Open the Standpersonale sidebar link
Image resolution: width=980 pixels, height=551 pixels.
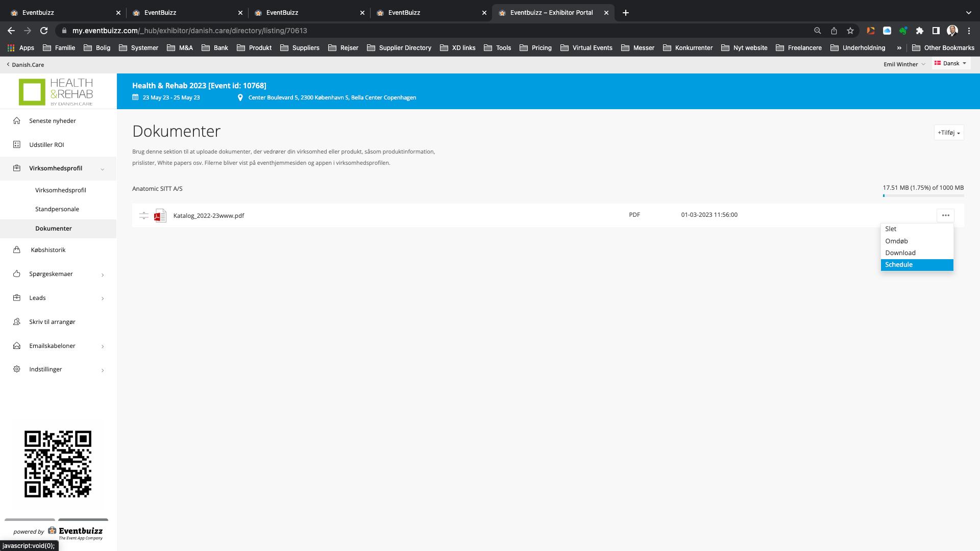pos(57,209)
